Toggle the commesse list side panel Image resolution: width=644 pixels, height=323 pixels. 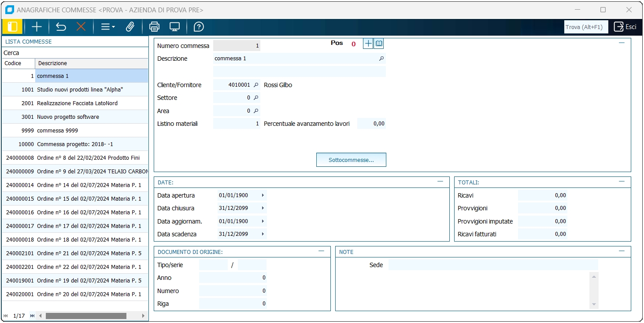point(12,27)
